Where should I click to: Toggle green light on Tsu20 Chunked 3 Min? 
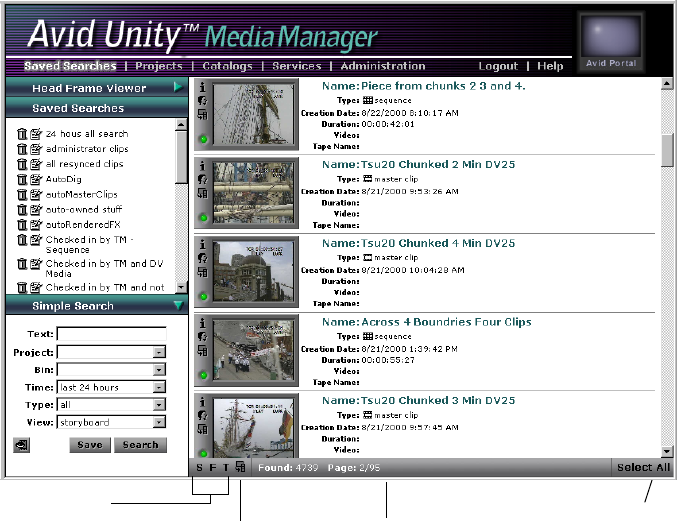[203, 453]
